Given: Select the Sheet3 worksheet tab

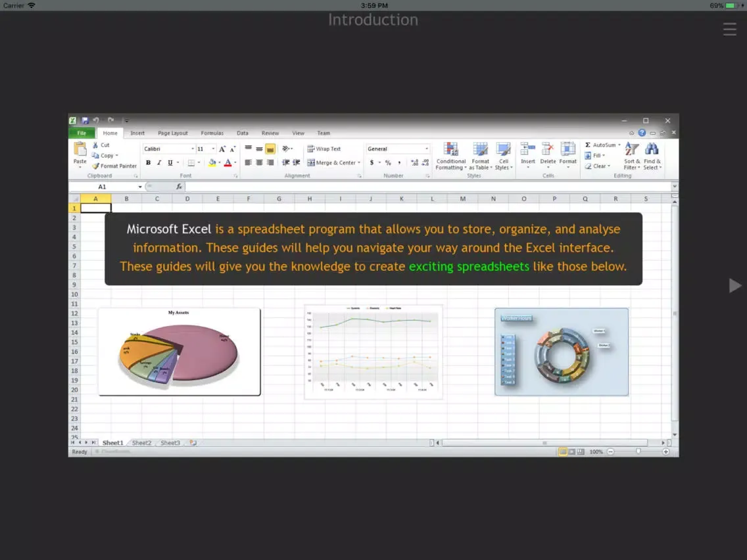Looking at the screenshot, I should click(170, 443).
